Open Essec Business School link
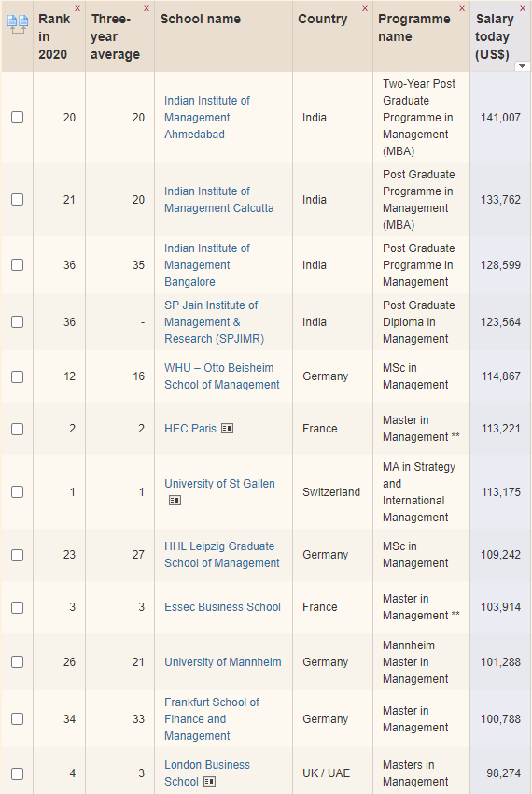 (222, 606)
